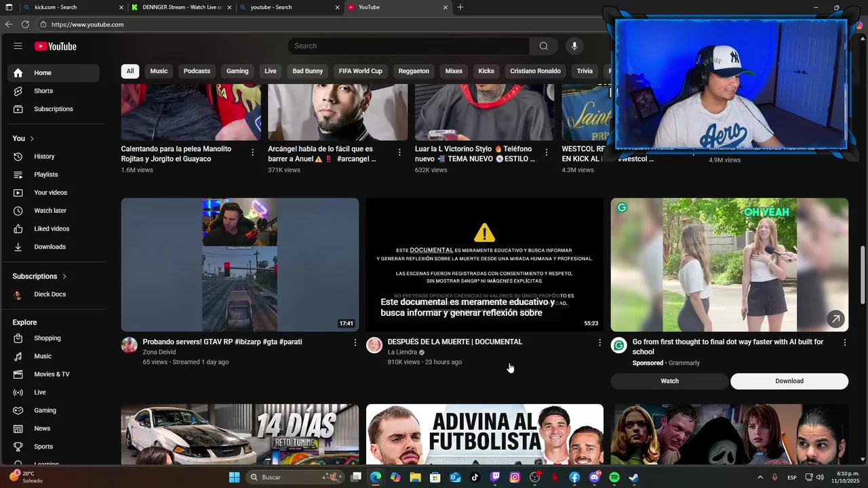
Task: Open options menu for DESPUÉS DE LA MUERTE video
Action: point(599,343)
